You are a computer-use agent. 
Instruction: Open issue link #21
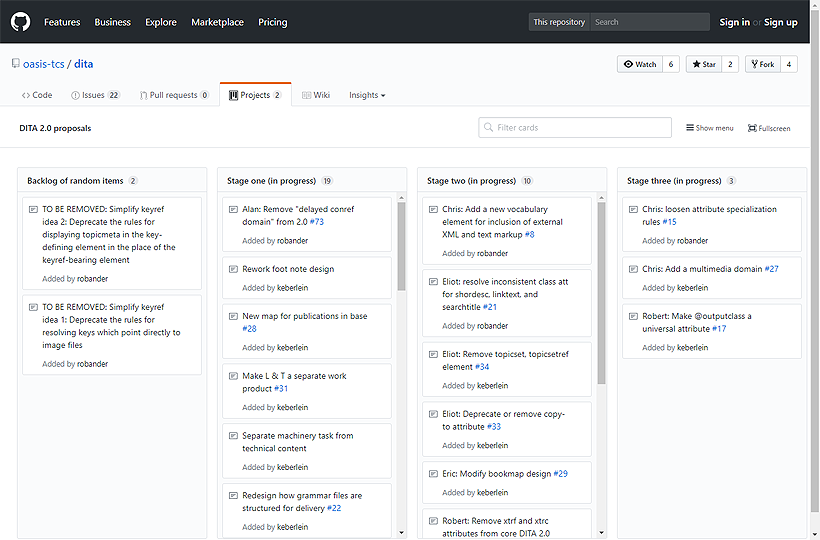pos(490,307)
